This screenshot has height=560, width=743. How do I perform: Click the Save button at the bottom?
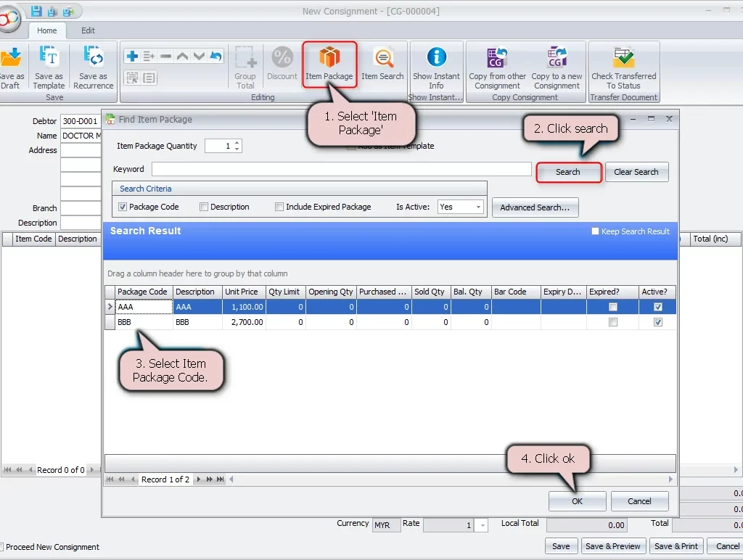pos(561,546)
